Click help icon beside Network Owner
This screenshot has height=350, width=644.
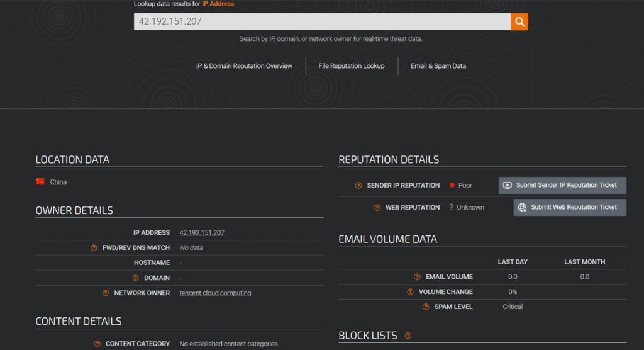click(106, 293)
